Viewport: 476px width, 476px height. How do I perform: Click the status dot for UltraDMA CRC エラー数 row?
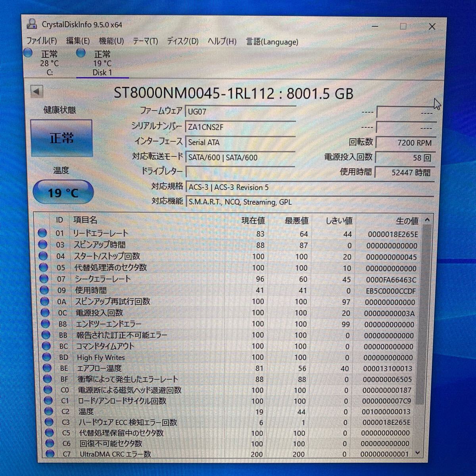50,454
